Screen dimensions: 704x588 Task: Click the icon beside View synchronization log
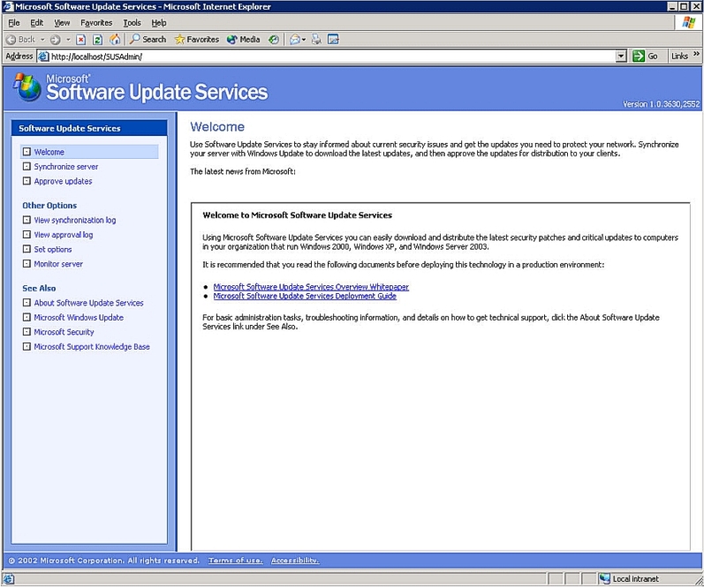tap(26, 220)
